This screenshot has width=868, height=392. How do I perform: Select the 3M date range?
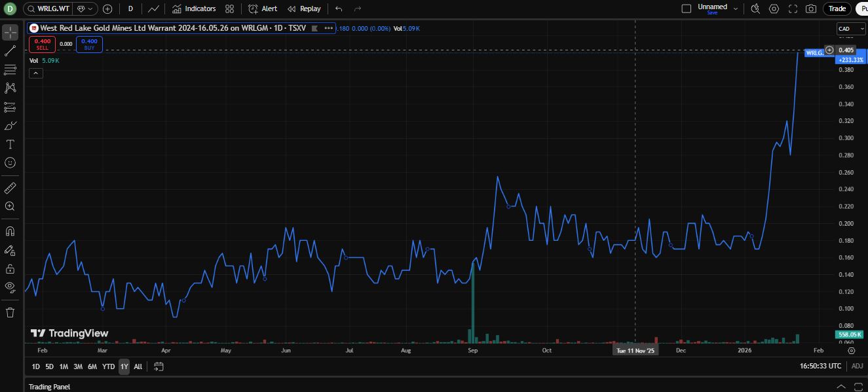coord(78,366)
